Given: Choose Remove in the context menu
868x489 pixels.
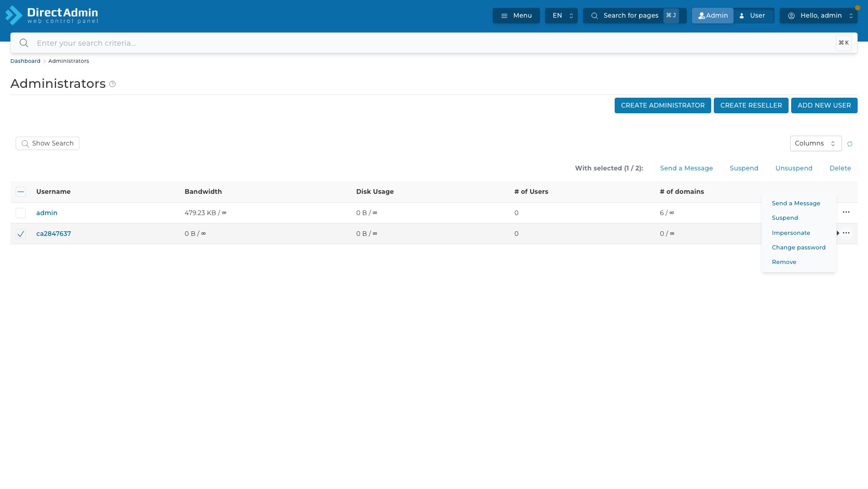Looking at the screenshot, I should pos(784,262).
